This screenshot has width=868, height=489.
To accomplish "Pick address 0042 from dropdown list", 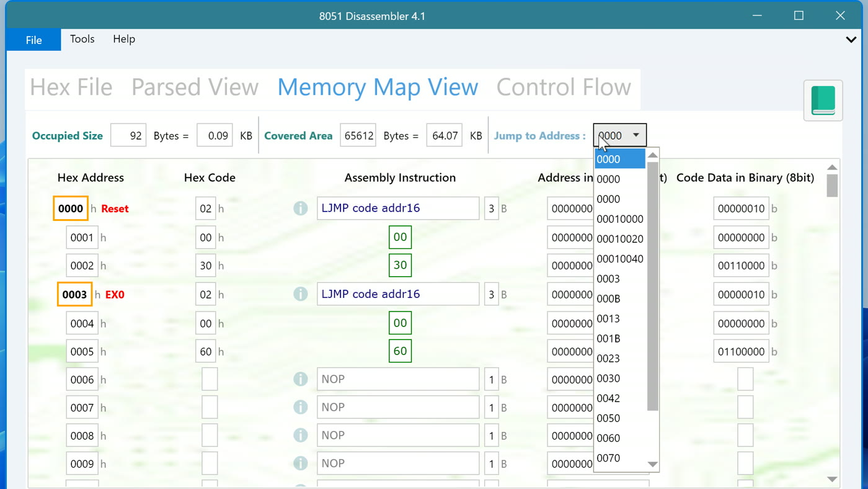I will tap(620, 398).
